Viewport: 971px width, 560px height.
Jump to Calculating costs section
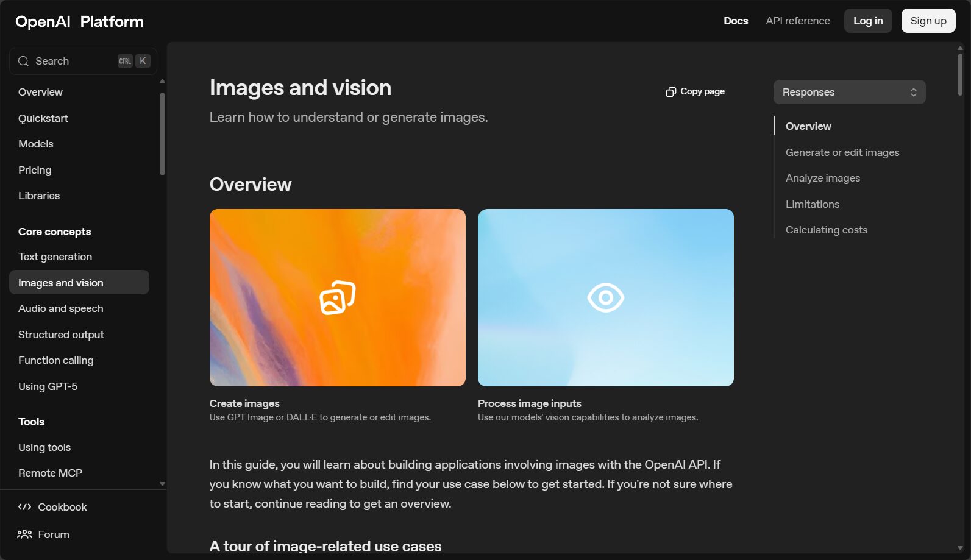point(827,230)
